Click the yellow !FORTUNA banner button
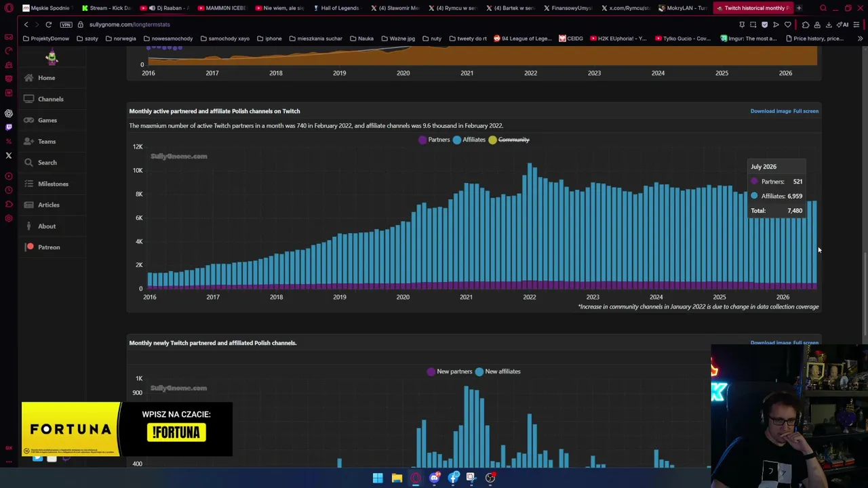Viewport: 868px width, 488px height. tap(176, 432)
